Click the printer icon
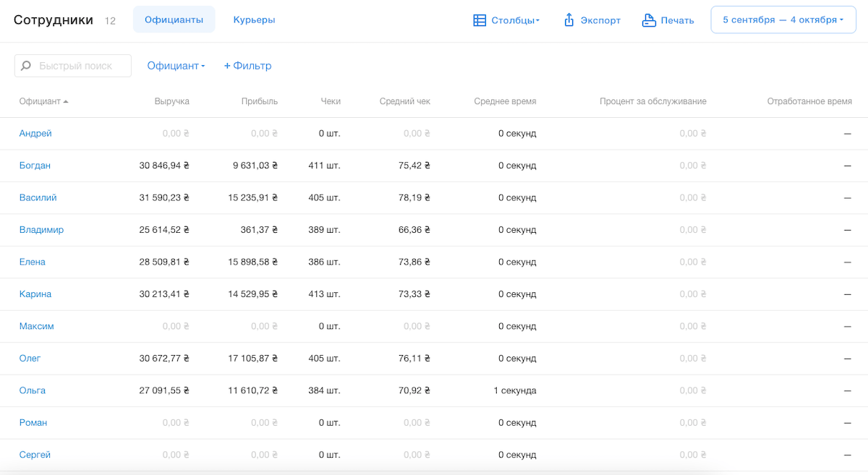This screenshot has height=475, width=868. tap(649, 20)
